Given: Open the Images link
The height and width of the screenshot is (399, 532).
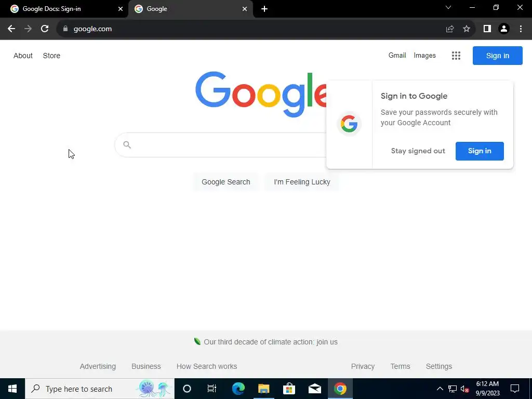Looking at the screenshot, I should 424,55.
